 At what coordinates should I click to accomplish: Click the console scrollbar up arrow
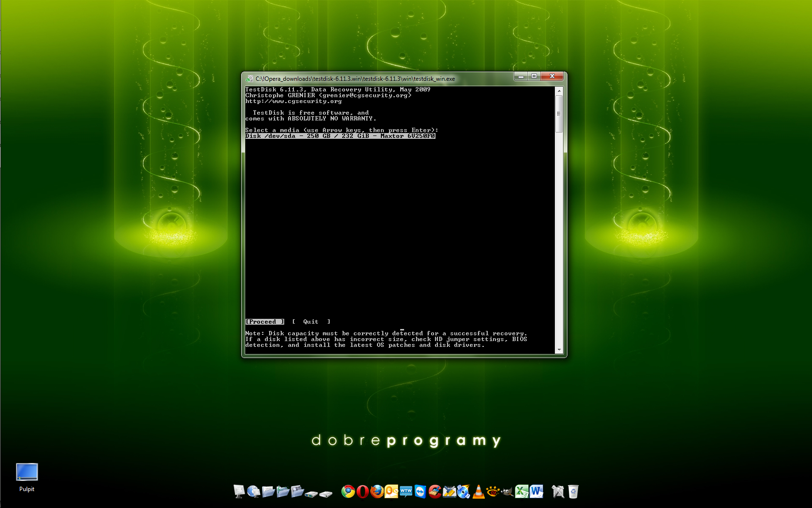tap(559, 91)
